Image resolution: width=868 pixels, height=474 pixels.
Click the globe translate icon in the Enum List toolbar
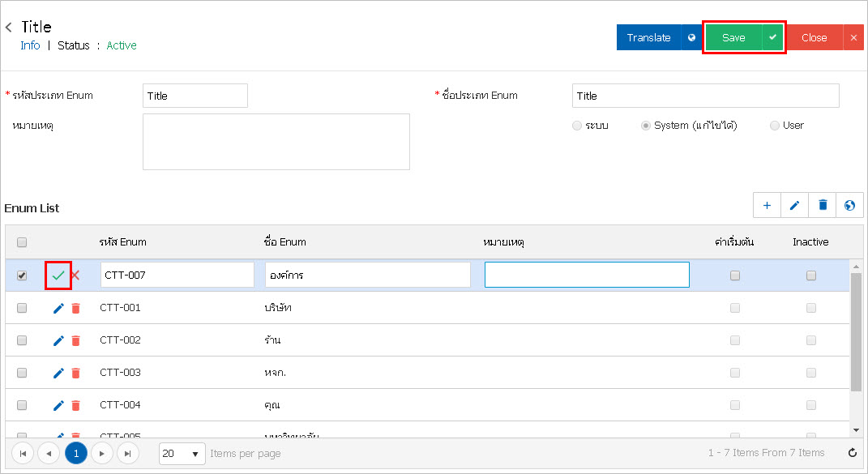(849, 206)
